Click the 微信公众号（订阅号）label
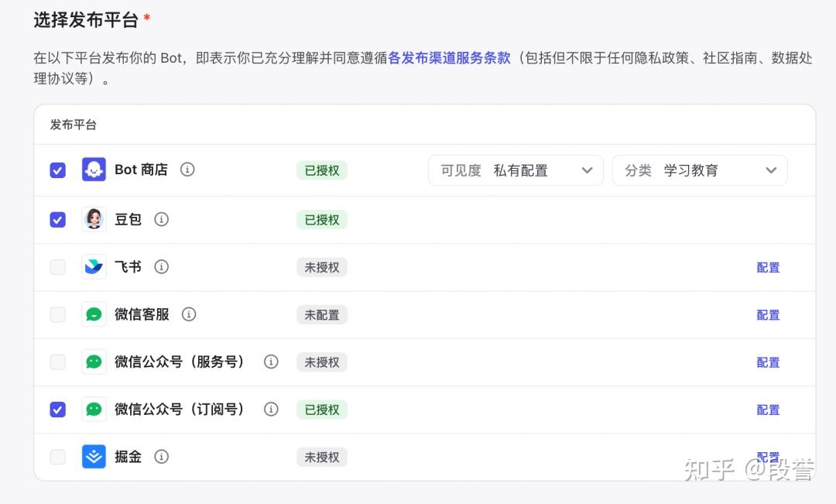836x504 pixels. click(180, 409)
